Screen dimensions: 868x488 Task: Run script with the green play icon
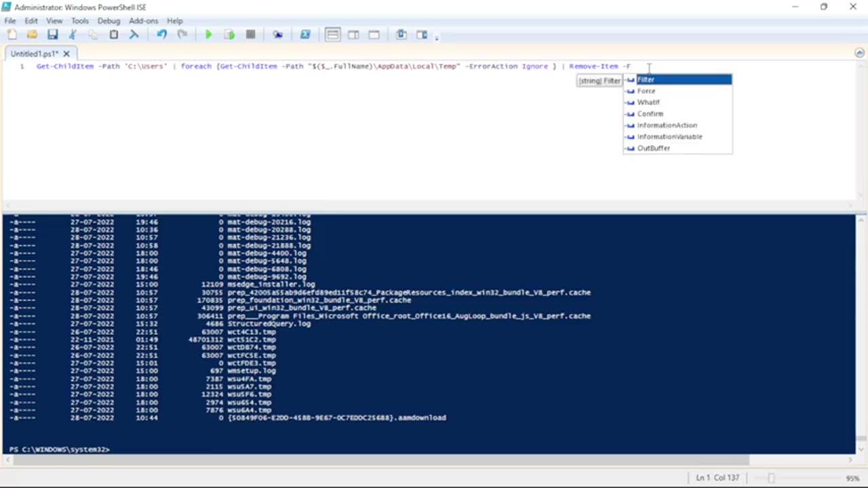click(x=209, y=35)
